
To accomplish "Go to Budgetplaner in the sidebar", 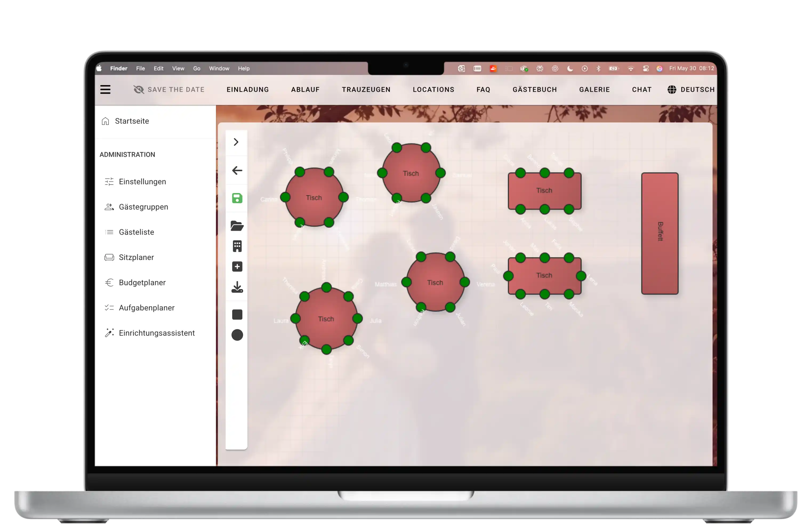I will tap(142, 283).
